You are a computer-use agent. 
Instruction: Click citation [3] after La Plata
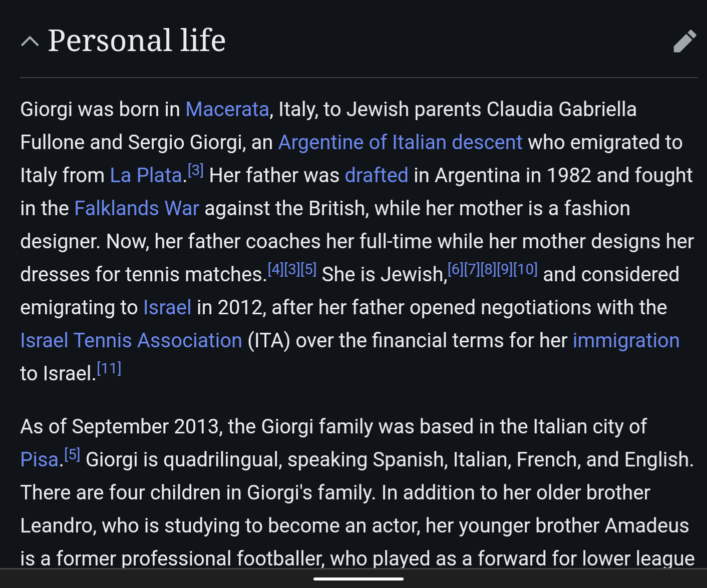click(195, 170)
